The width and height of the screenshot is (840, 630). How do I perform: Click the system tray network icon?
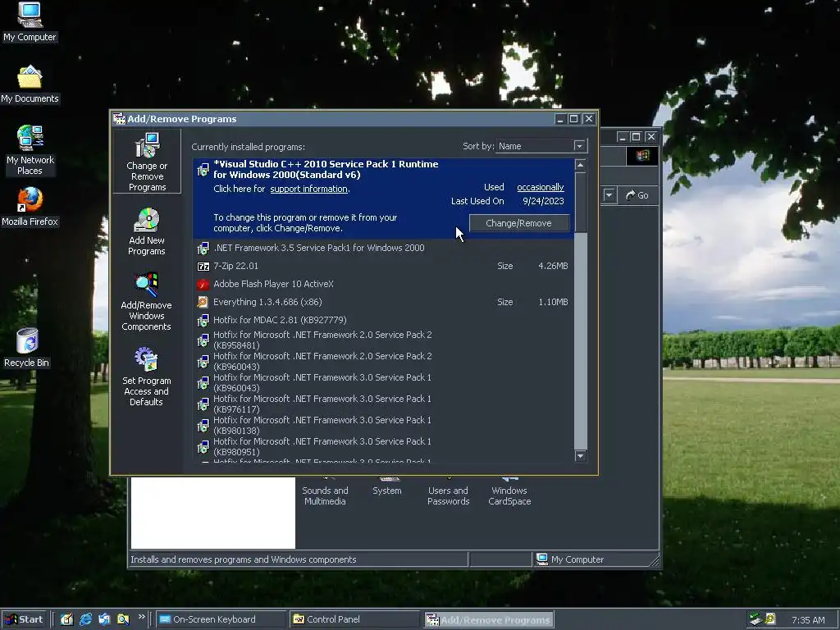coord(756,619)
